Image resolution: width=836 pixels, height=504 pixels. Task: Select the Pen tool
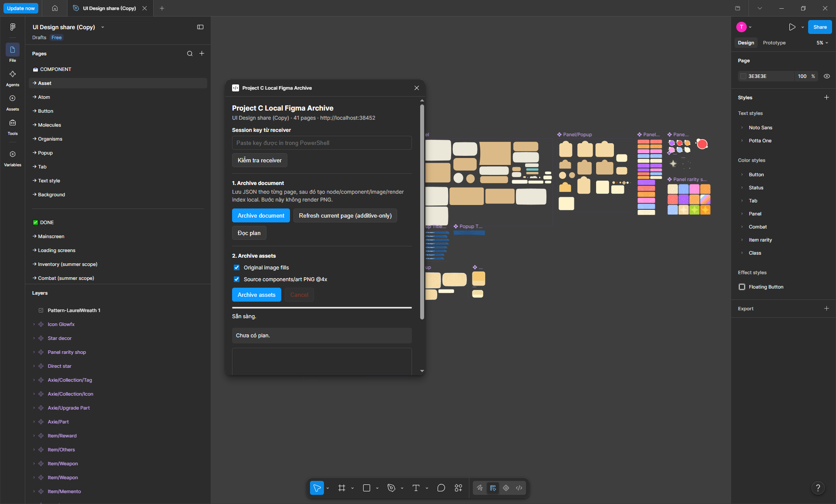tap(391, 488)
